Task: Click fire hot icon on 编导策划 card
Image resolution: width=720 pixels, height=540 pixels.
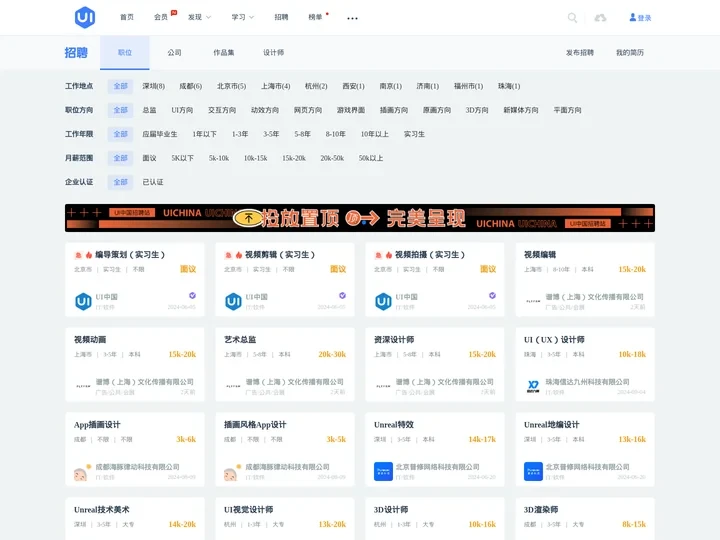Action: click(x=89, y=255)
